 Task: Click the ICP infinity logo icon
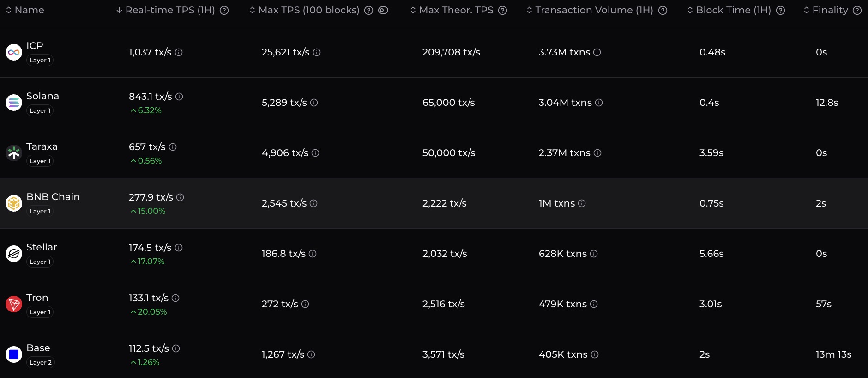click(x=14, y=52)
